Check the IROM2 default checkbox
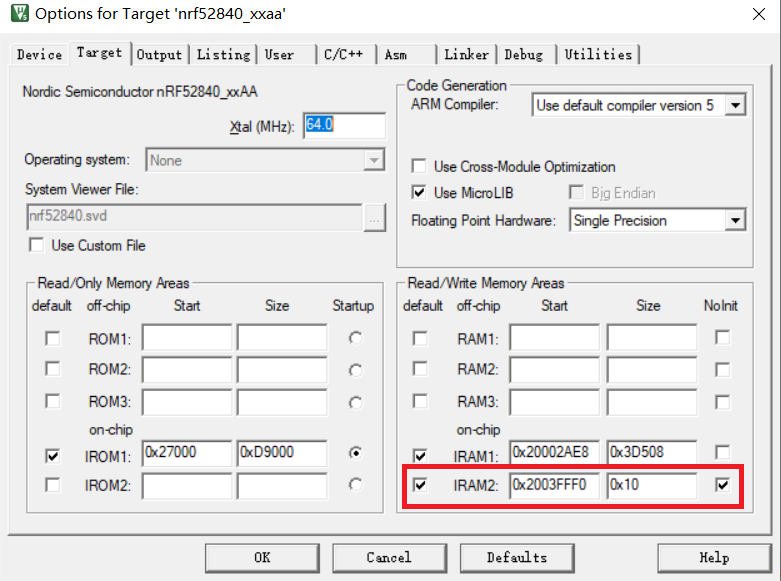 (52, 485)
